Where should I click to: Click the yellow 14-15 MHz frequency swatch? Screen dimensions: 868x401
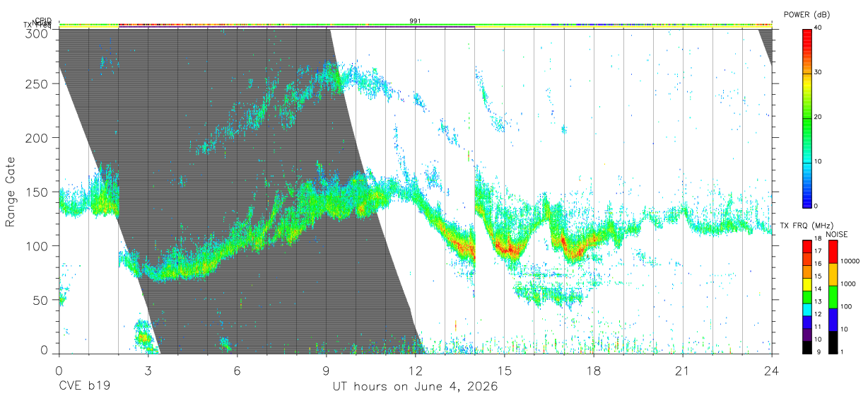coord(807,283)
